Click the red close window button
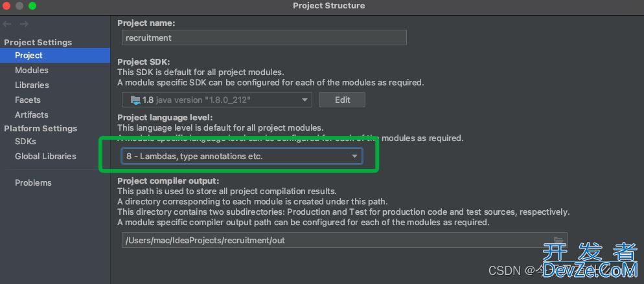Screen dimensions: 644x284 click(6, 6)
